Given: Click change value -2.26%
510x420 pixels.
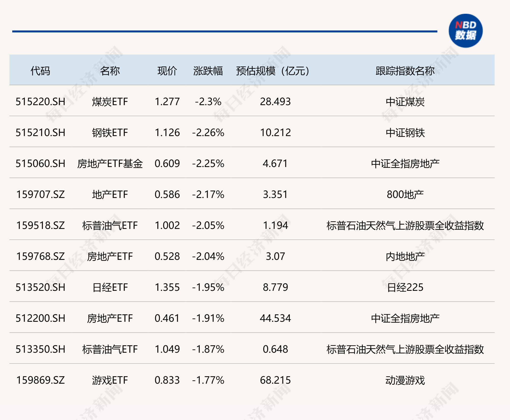Looking at the screenshot, I should 208,133.
